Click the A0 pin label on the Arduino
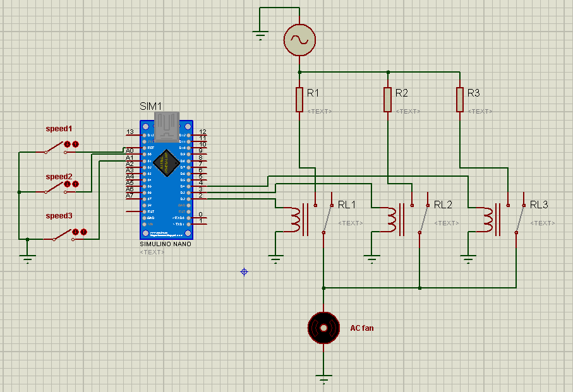Screen dimensions: 573x392 (x=130, y=151)
